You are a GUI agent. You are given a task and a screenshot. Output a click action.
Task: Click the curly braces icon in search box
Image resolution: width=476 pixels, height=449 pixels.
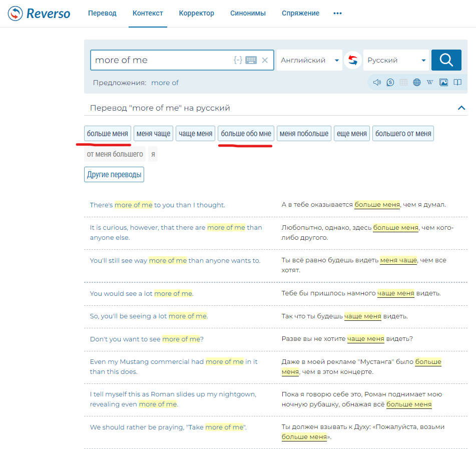238,60
